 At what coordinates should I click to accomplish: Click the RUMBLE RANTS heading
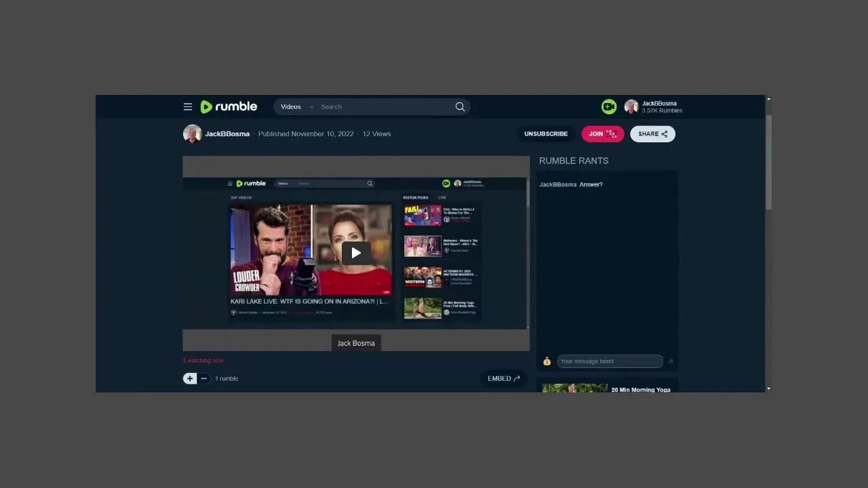point(574,161)
